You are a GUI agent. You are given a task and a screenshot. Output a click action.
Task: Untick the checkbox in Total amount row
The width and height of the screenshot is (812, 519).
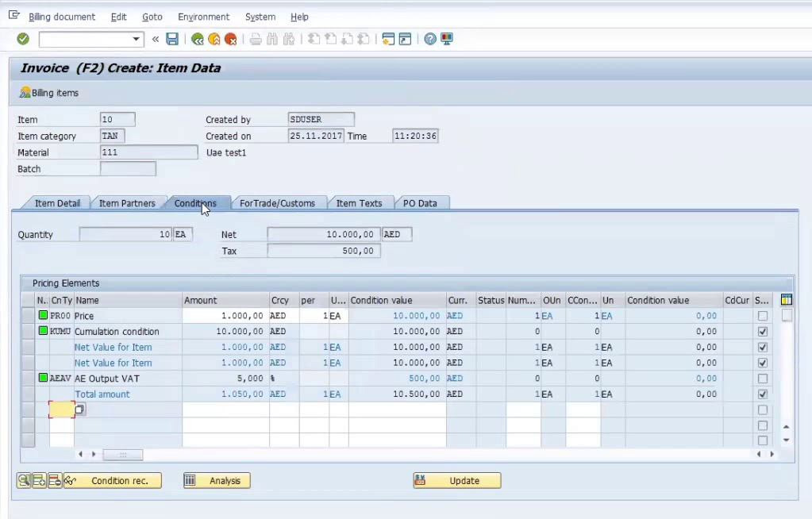pyautogui.click(x=762, y=394)
